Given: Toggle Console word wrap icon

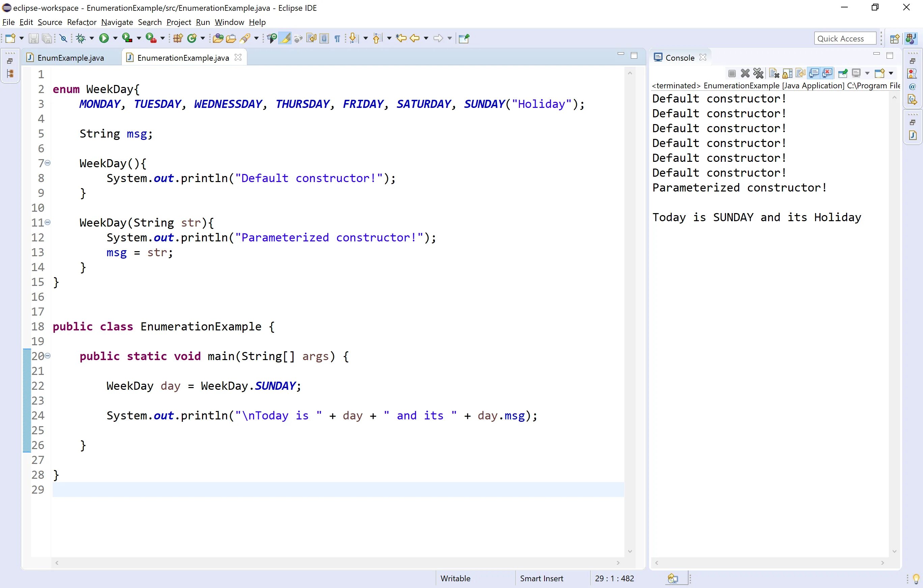Looking at the screenshot, I should pyautogui.click(x=800, y=73).
